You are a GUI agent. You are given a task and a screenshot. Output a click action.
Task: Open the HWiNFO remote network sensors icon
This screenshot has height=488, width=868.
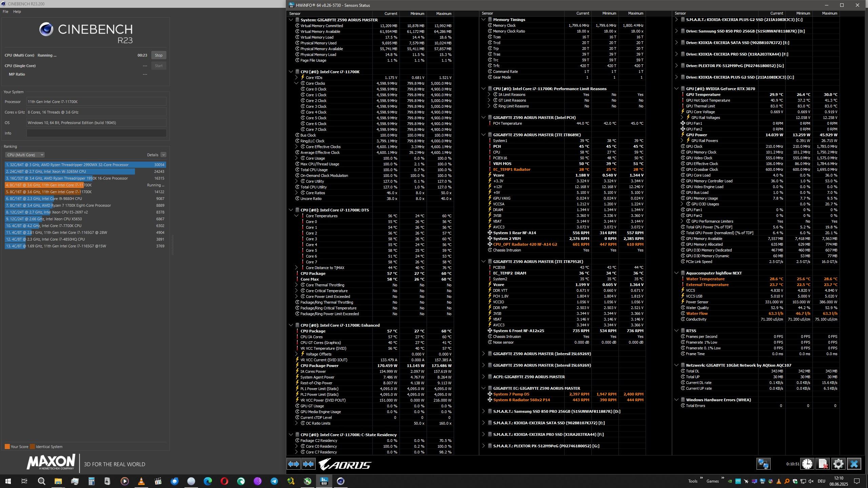(x=763, y=464)
